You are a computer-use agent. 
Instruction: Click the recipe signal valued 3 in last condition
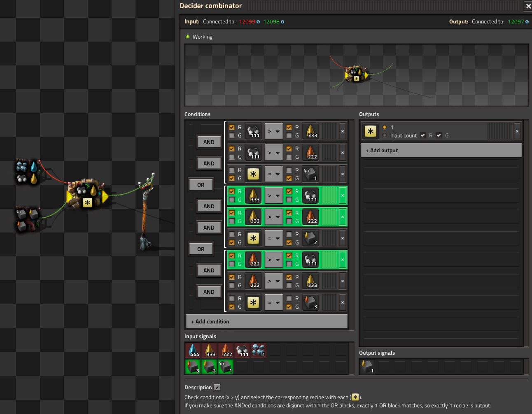click(310, 302)
